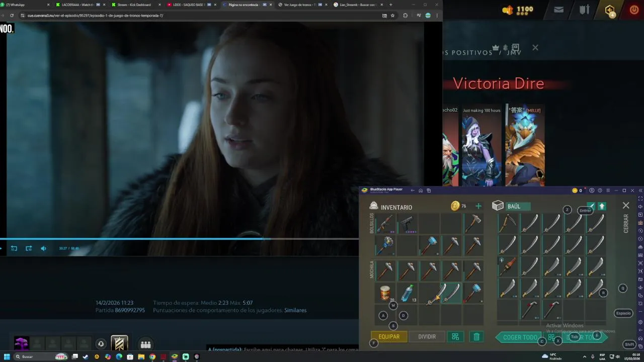Image resolution: width=644 pixels, height=362 pixels.
Task: Select canned food stack of 20
Action: pyautogui.click(x=385, y=293)
